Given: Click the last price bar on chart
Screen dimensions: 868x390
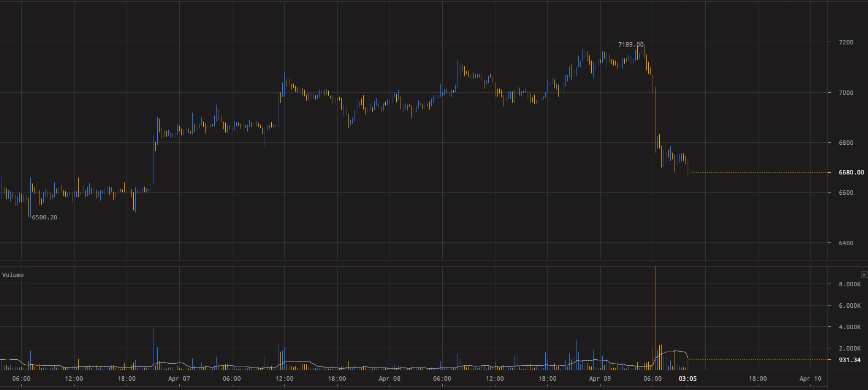Looking at the screenshot, I should 688,167.
